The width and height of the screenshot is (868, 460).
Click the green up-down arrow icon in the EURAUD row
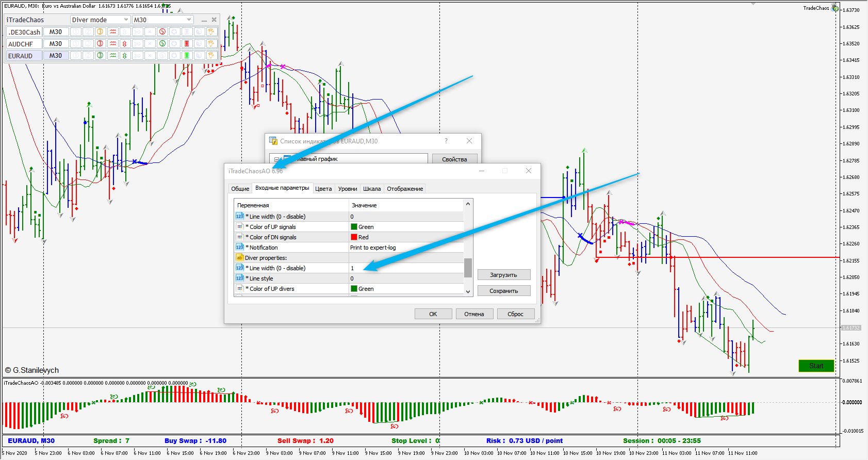tap(125, 55)
